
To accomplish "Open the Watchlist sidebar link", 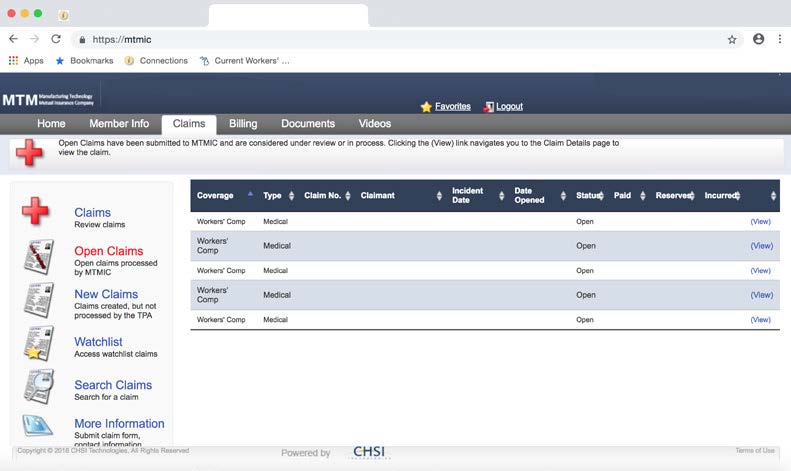I will (98, 342).
